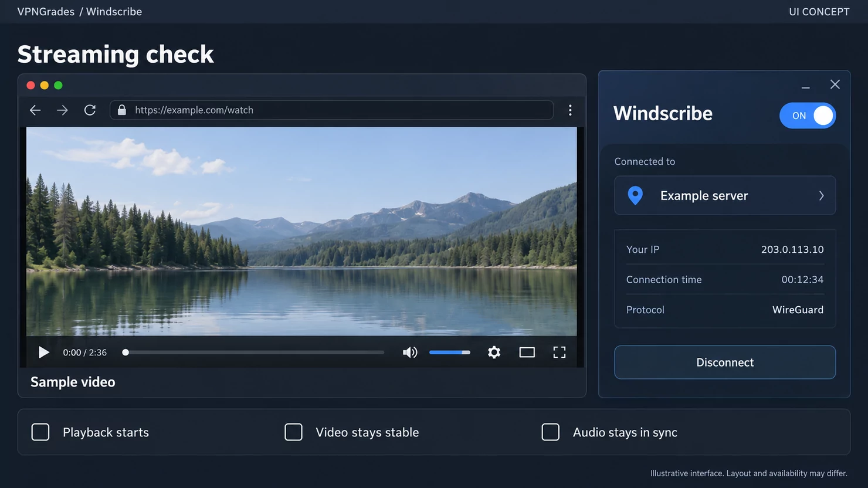Image resolution: width=868 pixels, height=488 pixels.
Task: Mute the video with speaker icon
Action: coord(410,352)
